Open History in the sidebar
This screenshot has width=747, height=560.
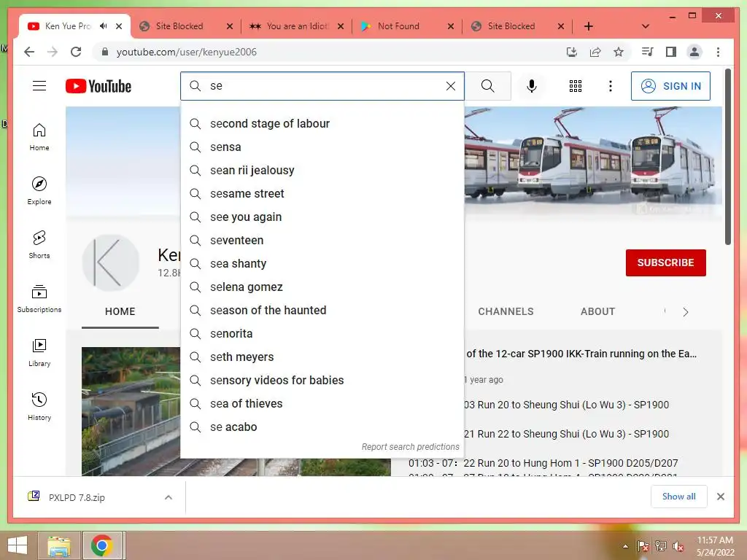pyautogui.click(x=39, y=406)
